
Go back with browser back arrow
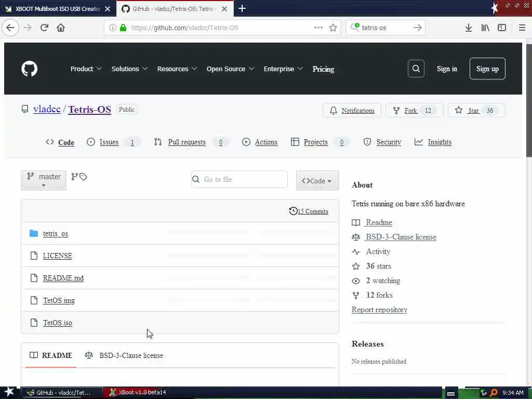pyautogui.click(x=10, y=28)
